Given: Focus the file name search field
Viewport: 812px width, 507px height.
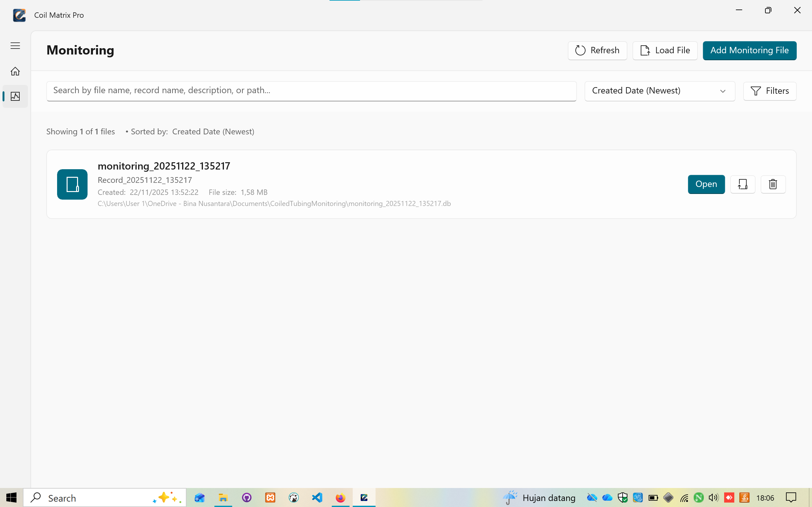Looking at the screenshot, I should point(311,91).
